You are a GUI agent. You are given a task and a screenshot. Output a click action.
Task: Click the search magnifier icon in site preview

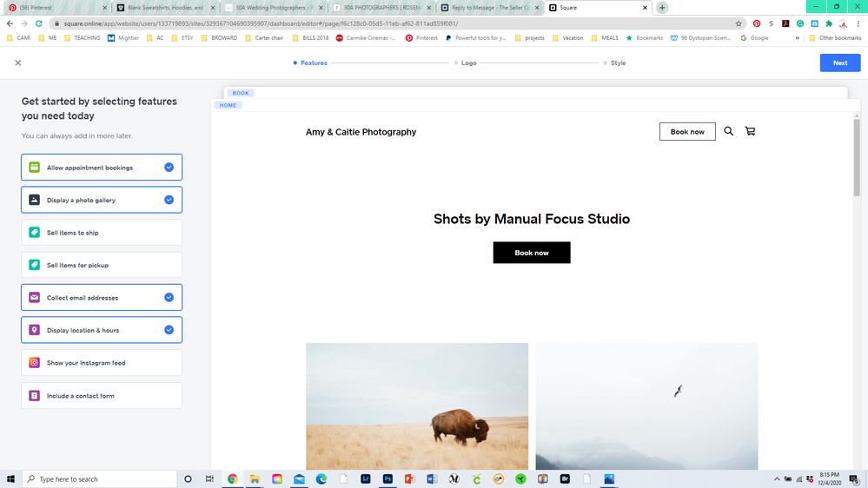(x=728, y=131)
